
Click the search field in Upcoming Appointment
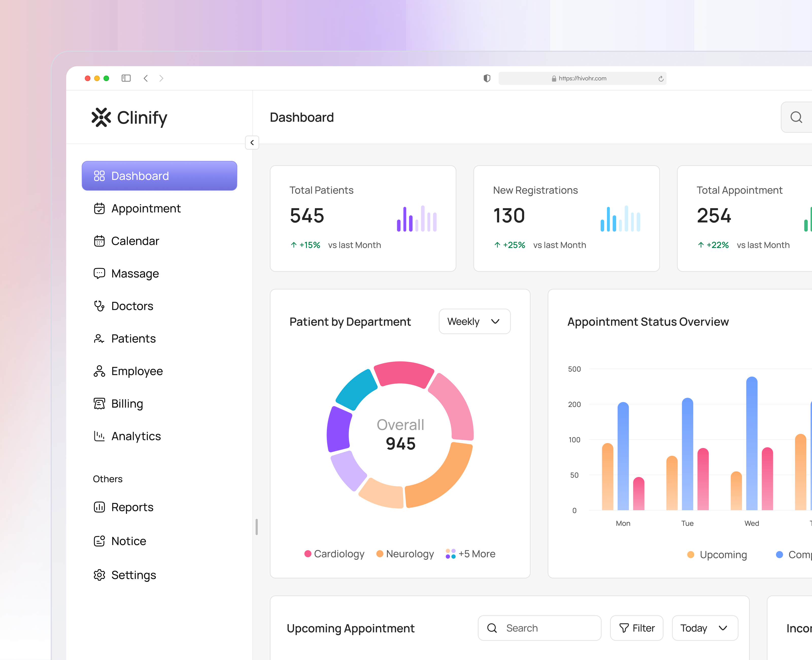pyautogui.click(x=539, y=628)
